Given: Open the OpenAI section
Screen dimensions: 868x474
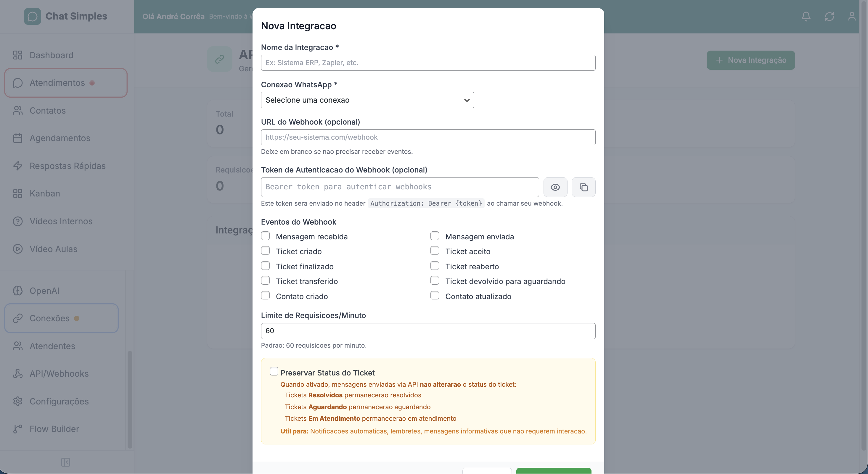Looking at the screenshot, I should tap(44, 291).
